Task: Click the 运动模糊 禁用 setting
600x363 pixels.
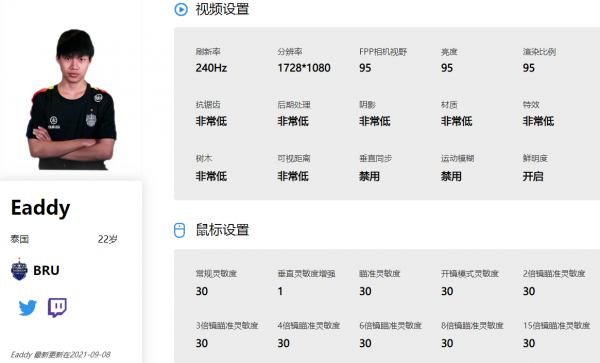Action: pyautogui.click(x=451, y=176)
